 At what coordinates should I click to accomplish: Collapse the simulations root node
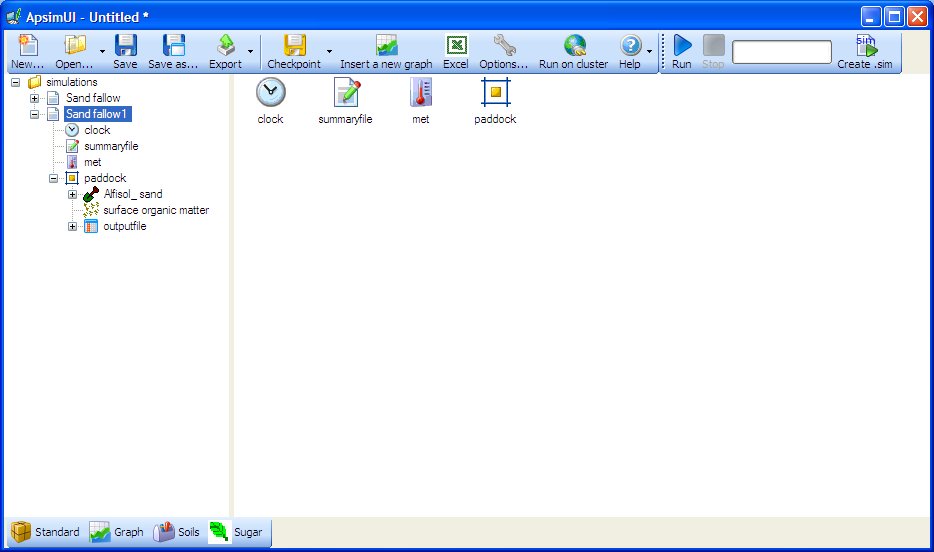[15, 82]
